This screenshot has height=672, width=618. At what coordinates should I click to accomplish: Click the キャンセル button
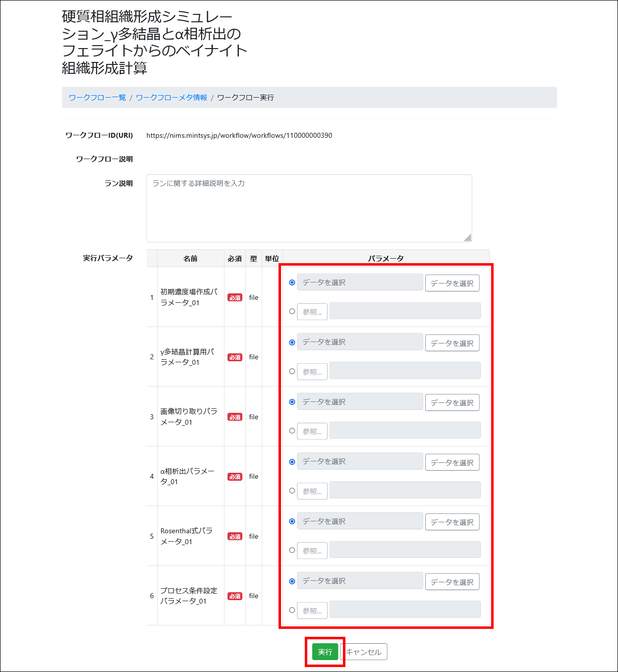364,652
